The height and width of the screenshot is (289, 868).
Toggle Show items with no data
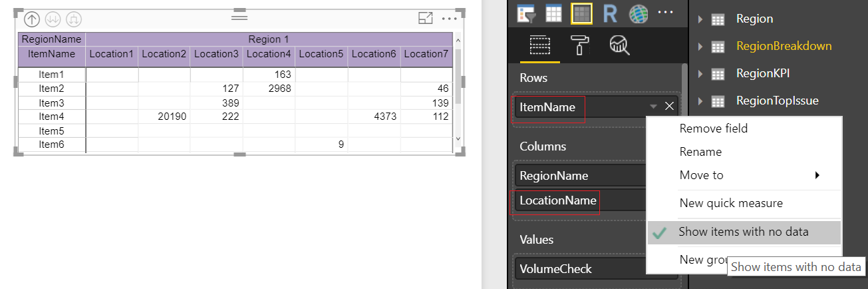tap(744, 232)
